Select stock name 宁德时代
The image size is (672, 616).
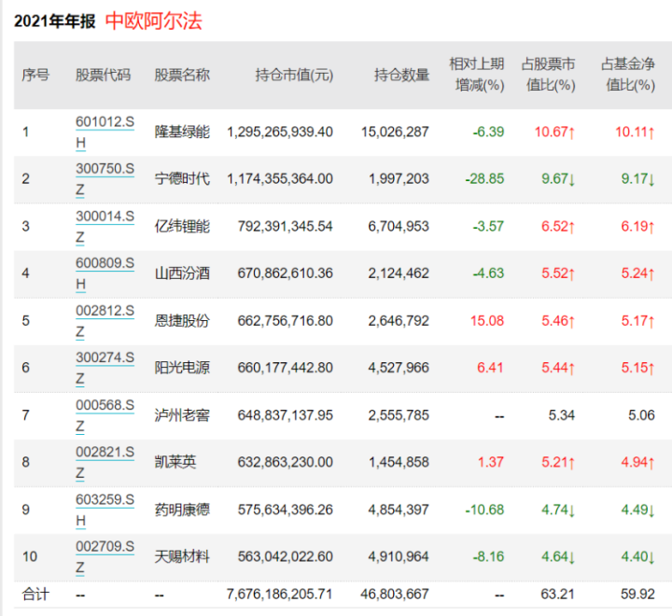pyautogui.click(x=182, y=179)
